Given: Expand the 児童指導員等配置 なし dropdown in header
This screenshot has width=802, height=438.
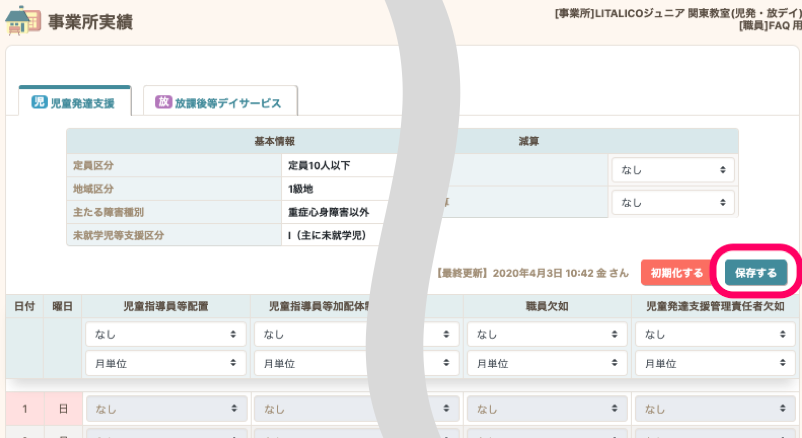Looking at the screenshot, I should tap(165, 334).
